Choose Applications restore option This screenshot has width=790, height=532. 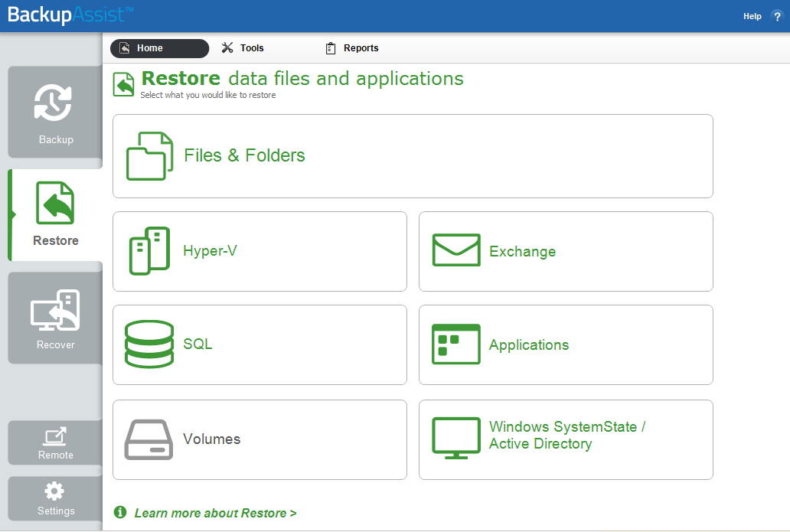coord(566,344)
